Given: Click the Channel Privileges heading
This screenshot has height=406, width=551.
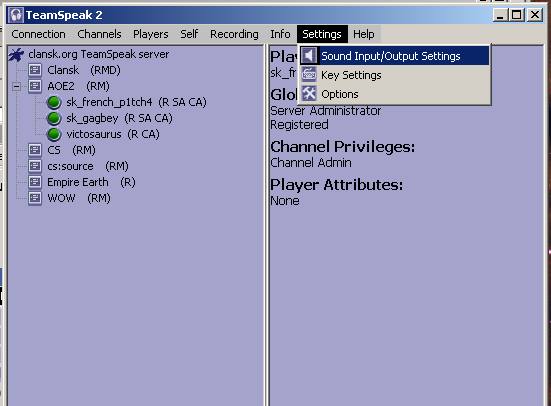Looking at the screenshot, I should pos(342,147).
